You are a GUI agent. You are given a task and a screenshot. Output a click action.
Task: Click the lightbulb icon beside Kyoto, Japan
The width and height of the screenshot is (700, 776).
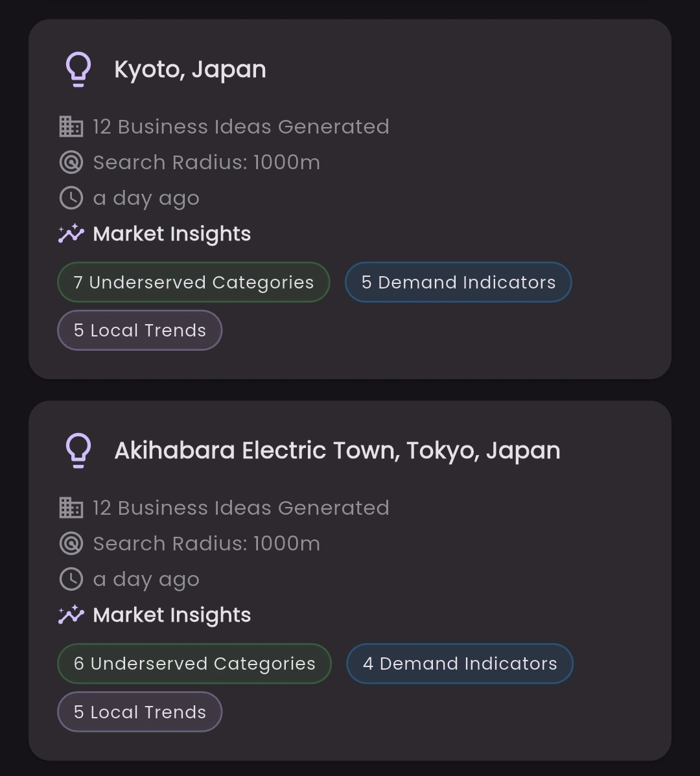coord(78,69)
